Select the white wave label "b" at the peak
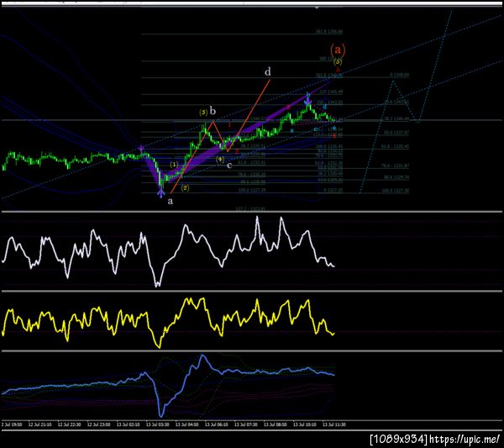Viewport: 504px width, 448px height. click(x=213, y=111)
